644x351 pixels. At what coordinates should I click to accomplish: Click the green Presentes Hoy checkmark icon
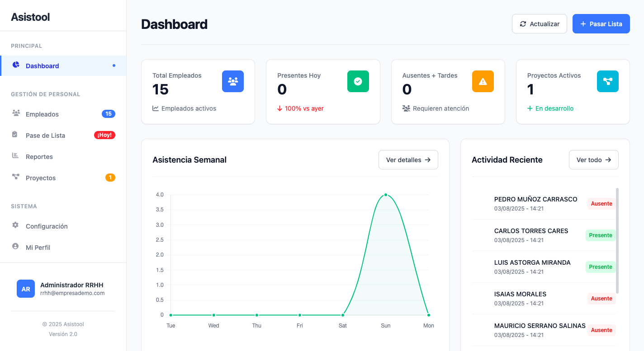(358, 81)
